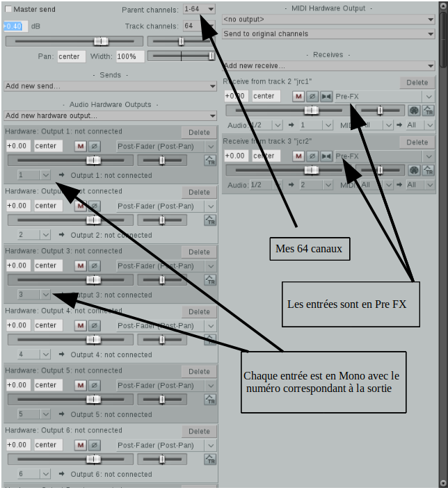Enable the Master send checkbox
This screenshot has width=448, height=490.
tap(8, 9)
